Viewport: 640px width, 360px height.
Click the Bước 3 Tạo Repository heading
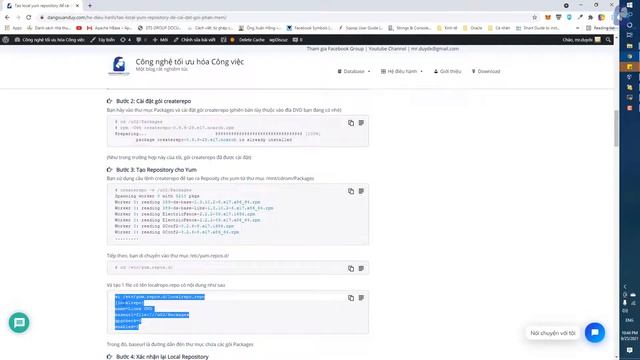[x=156, y=169]
